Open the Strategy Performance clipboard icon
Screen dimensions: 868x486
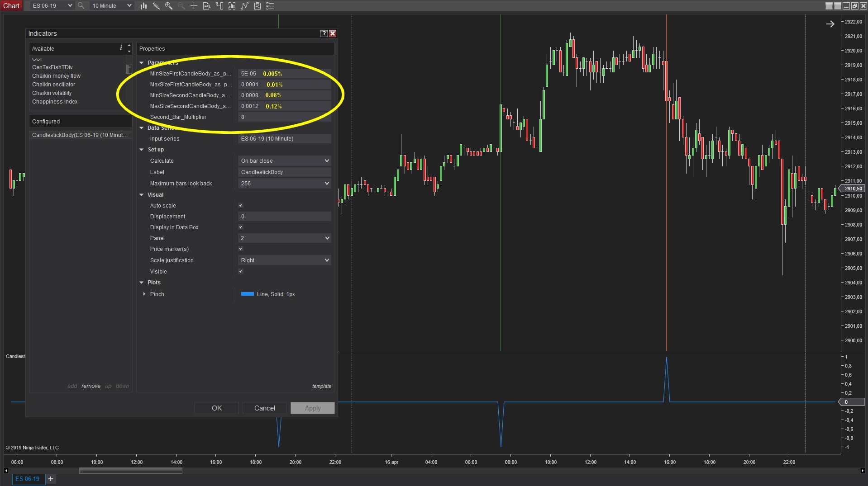(258, 6)
